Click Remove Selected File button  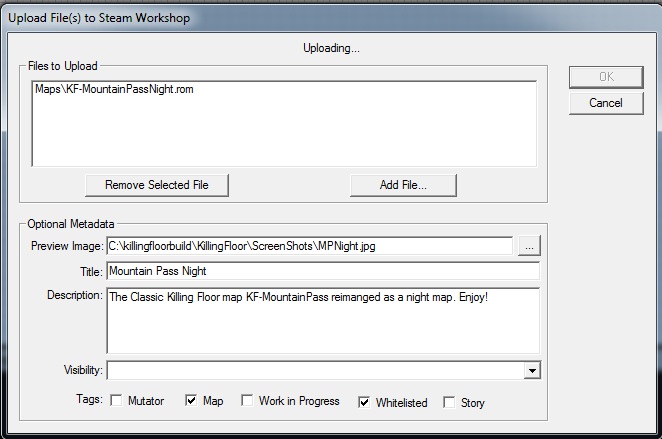coord(157,185)
